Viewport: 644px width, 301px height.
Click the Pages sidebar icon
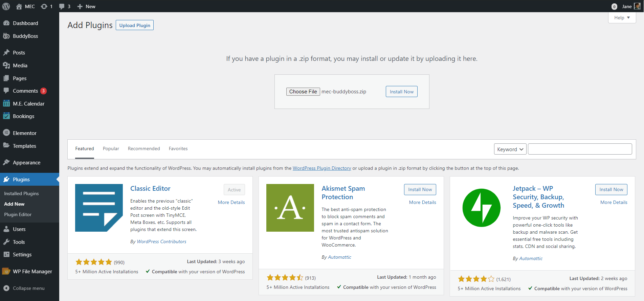pos(6,78)
